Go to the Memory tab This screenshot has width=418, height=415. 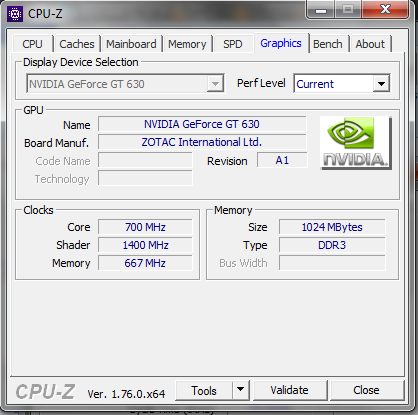[x=187, y=44]
